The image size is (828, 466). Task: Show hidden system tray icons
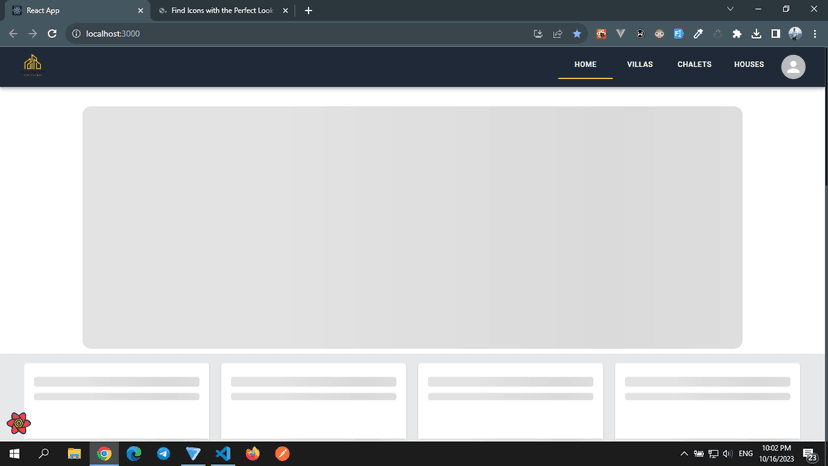pos(684,454)
